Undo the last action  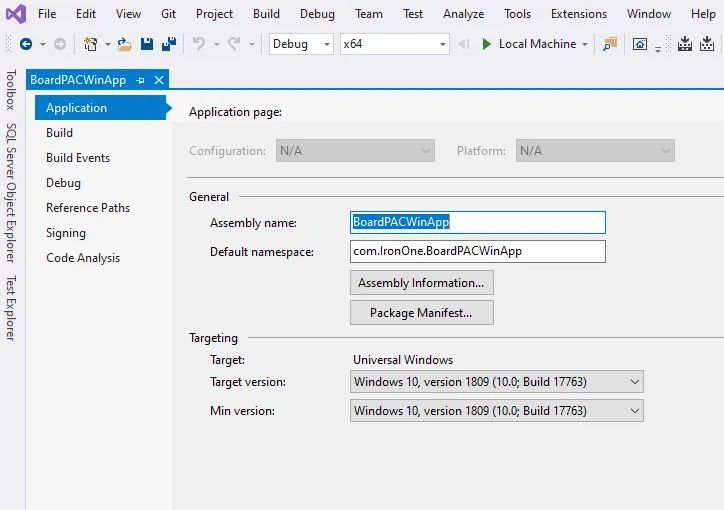[199, 44]
